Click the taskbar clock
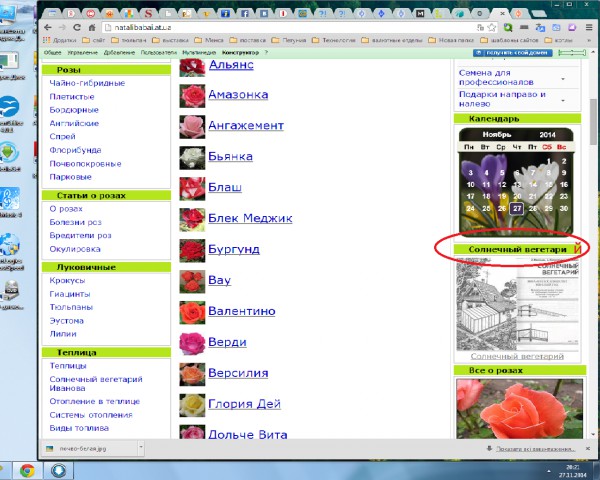 pos(571,471)
